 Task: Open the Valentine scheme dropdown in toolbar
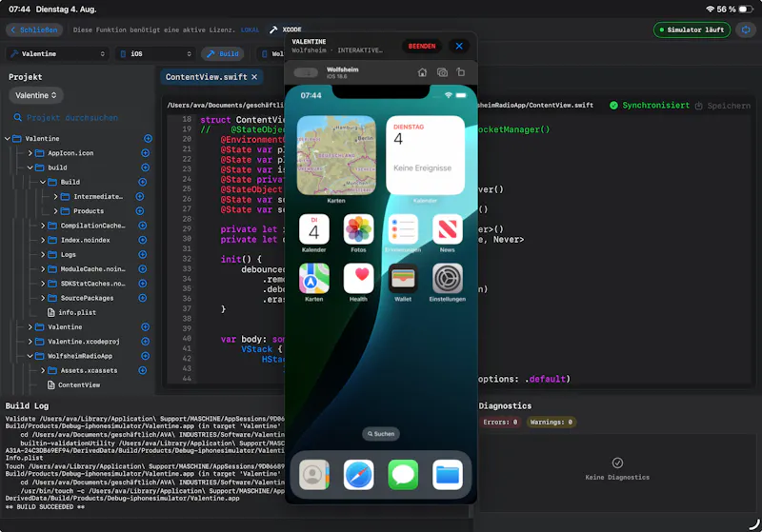(57, 54)
